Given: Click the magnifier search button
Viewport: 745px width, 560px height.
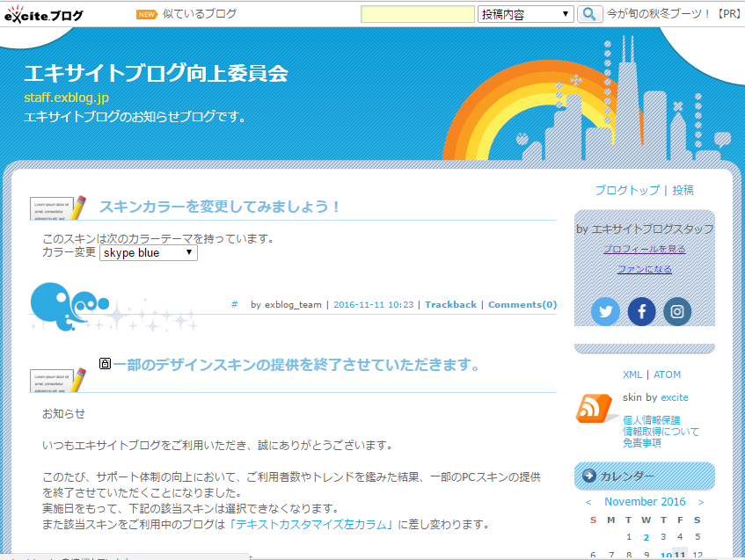Looking at the screenshot, I should [589, 14].
